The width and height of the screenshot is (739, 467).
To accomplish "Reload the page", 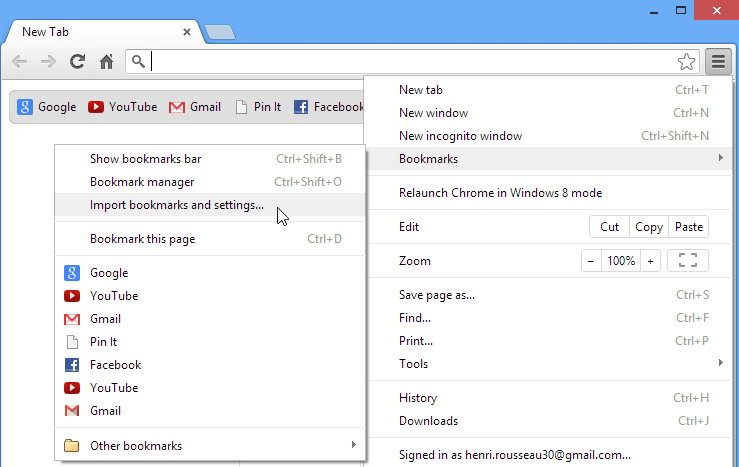I will click(x=77, y=61).
